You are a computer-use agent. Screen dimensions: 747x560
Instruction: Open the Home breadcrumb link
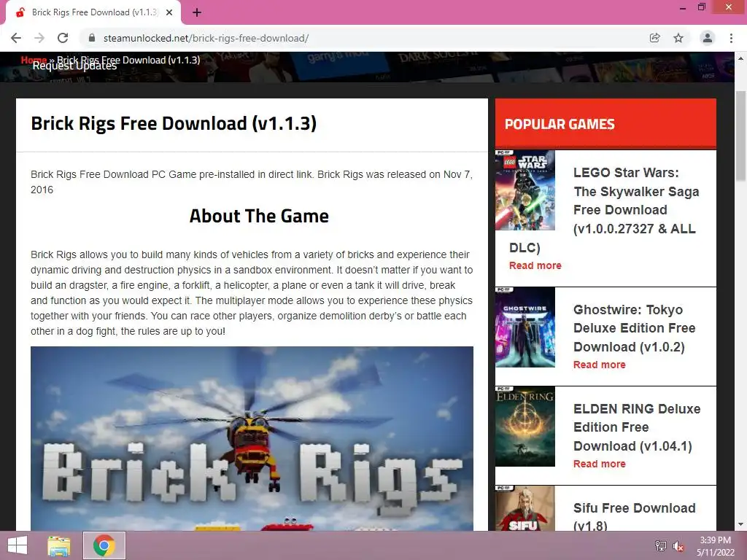[x=34, y=60]
